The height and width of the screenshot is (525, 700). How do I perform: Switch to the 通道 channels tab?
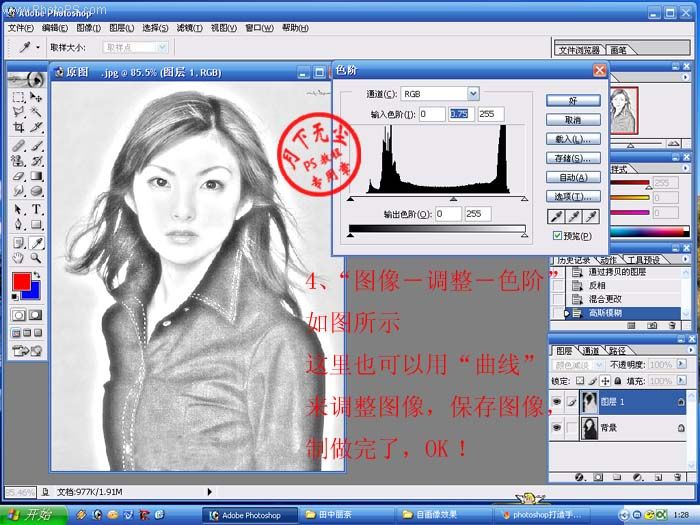coord(591,351)
